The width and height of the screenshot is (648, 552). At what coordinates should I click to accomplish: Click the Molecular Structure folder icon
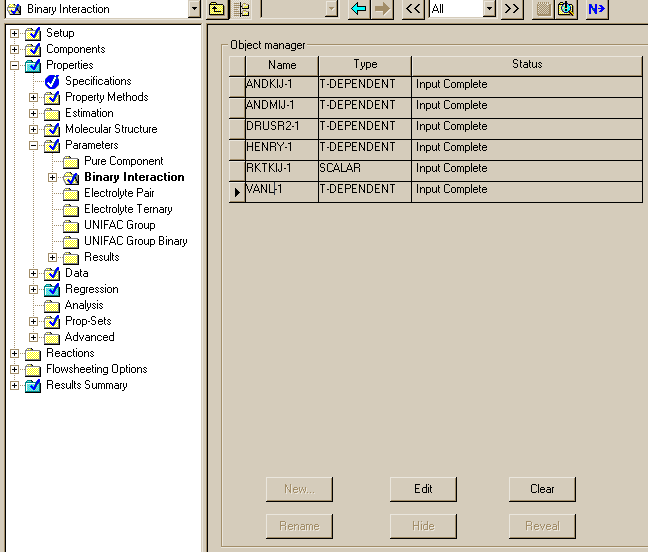[52, 129]
